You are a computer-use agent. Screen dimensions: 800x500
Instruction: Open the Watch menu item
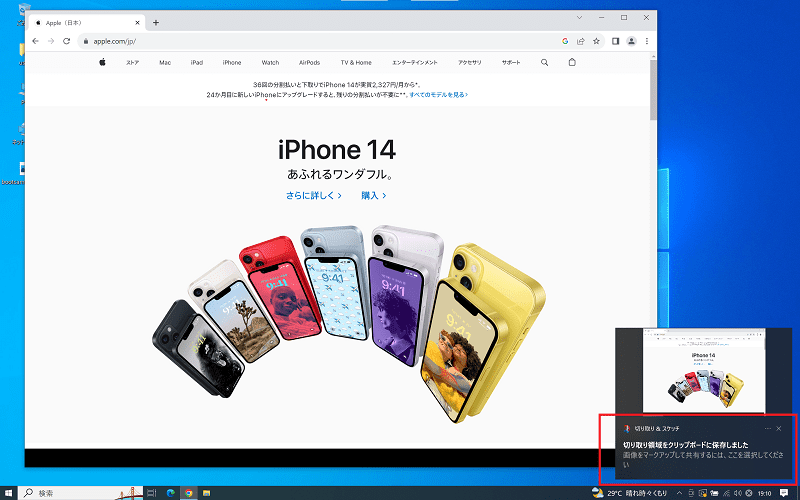point(270,63)
